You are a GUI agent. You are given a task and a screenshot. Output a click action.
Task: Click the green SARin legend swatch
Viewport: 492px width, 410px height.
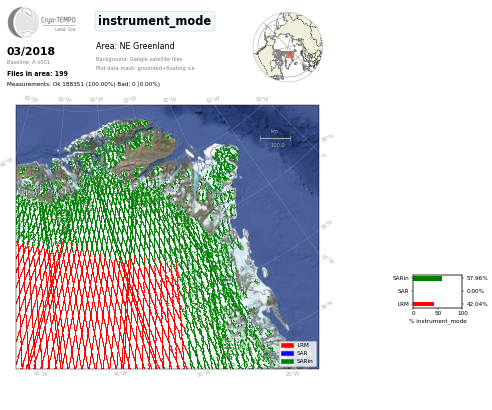click(287, 361)
